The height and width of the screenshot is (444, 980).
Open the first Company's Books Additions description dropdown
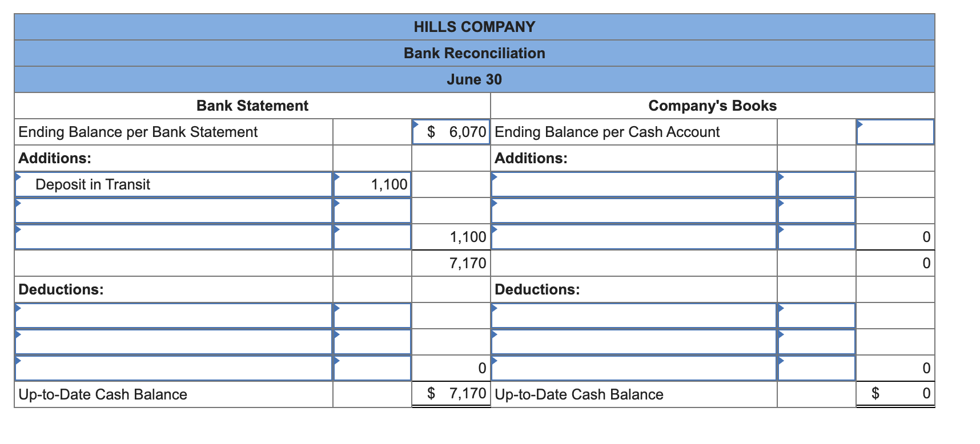(634, 184)
